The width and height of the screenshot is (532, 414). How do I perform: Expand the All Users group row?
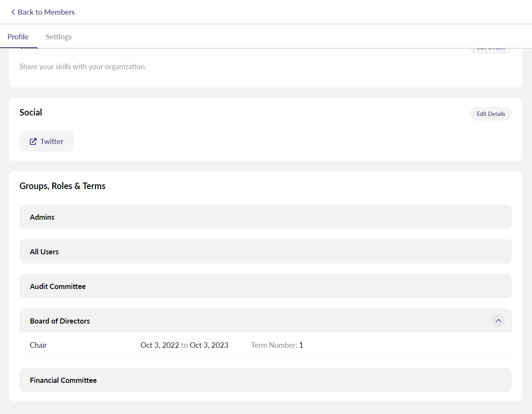coord(265,251)
